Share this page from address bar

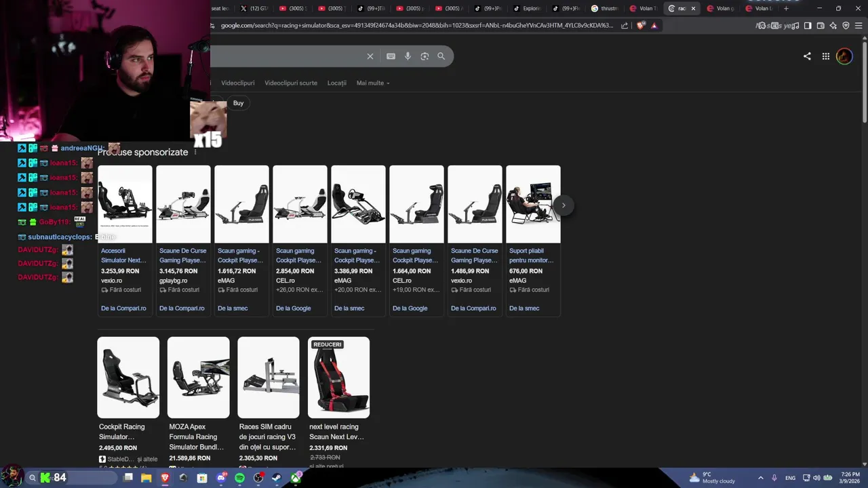(625, 26)
